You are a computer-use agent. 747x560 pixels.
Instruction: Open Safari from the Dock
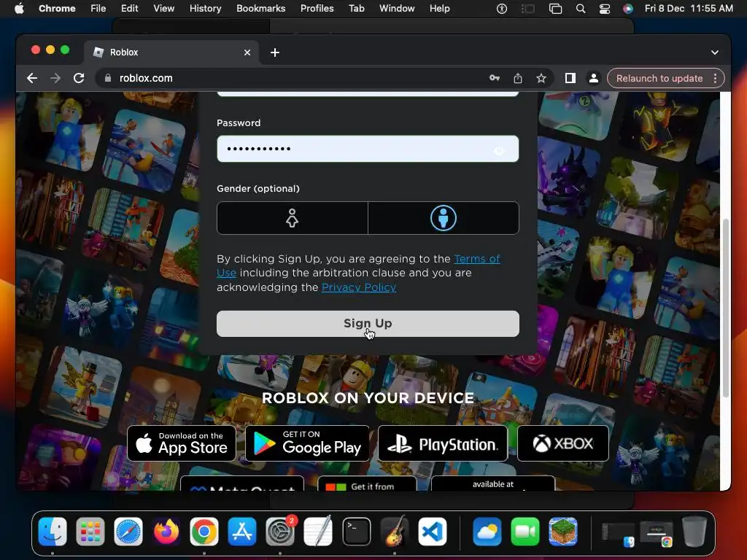pyautogui.click(x=128, y=532)
